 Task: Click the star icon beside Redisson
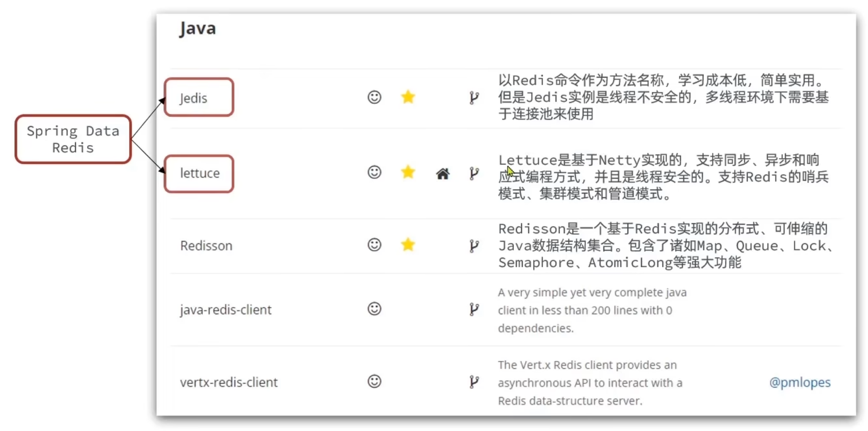[408, 245]
